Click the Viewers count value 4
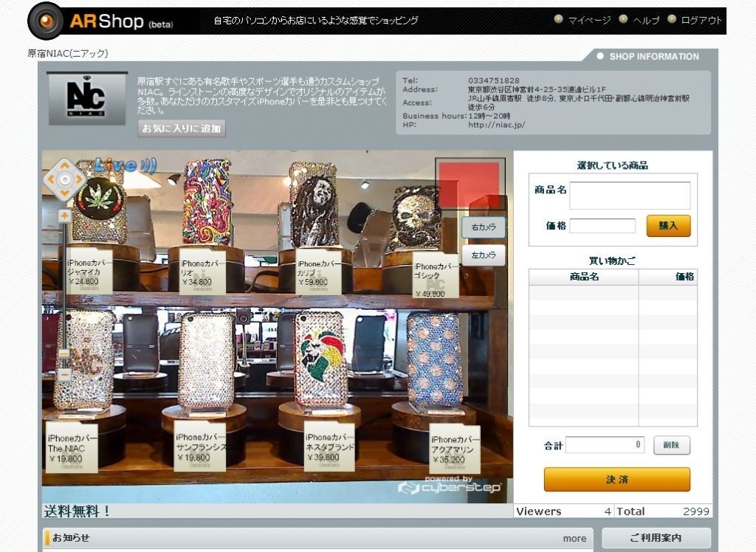 point(608,511)
